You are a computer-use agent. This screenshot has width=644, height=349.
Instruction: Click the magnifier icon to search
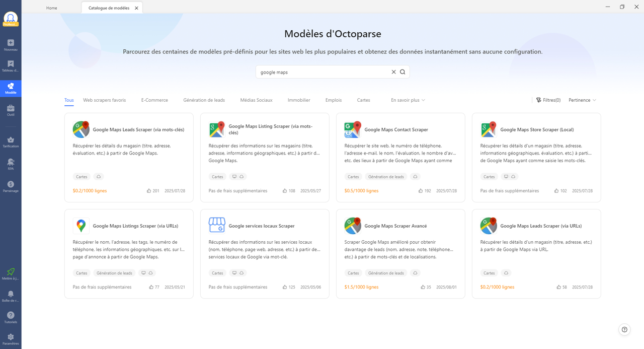(402, 72)
